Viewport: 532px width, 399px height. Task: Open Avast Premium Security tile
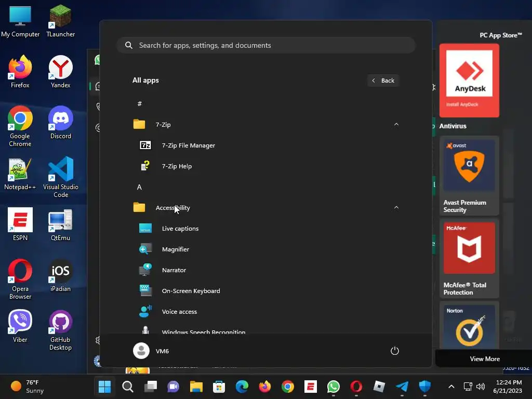pos(469,176)
